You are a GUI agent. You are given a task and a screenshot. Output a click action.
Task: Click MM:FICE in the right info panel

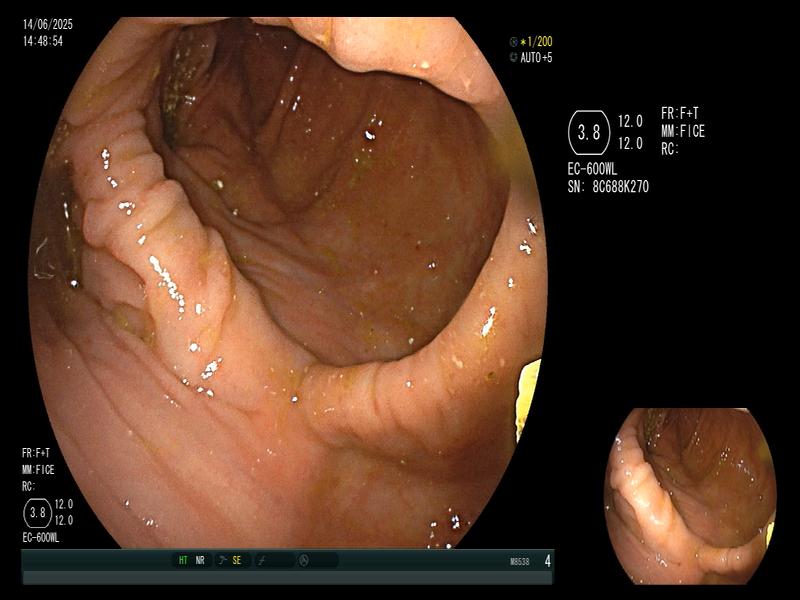(x=683, y=132)
